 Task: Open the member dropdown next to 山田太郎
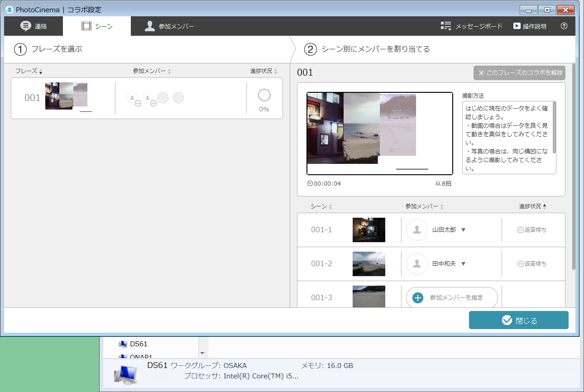[x=463, y=229]
